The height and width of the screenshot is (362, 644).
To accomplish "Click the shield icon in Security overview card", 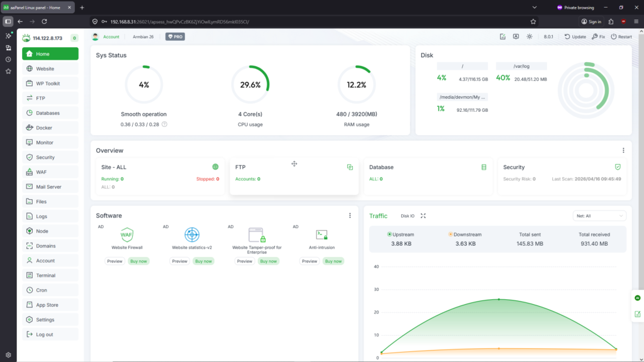I will 618,167.
